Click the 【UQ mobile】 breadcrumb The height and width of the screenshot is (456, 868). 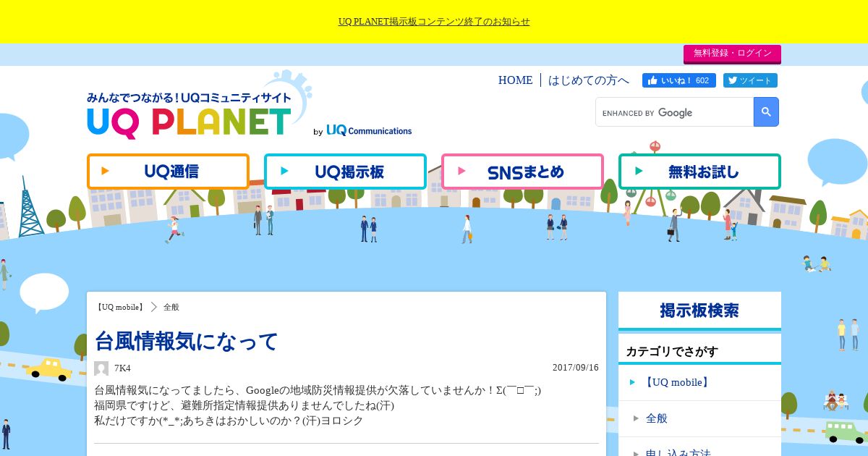[x=120, y=307]
